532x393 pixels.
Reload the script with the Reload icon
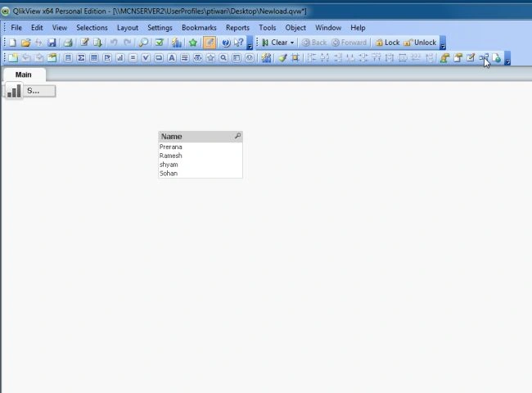97,43
